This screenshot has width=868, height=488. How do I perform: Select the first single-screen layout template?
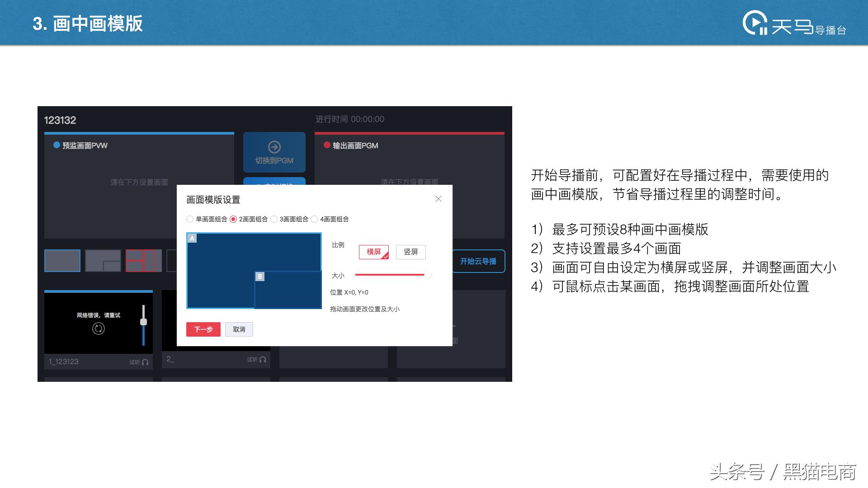(x=62, y=261)
